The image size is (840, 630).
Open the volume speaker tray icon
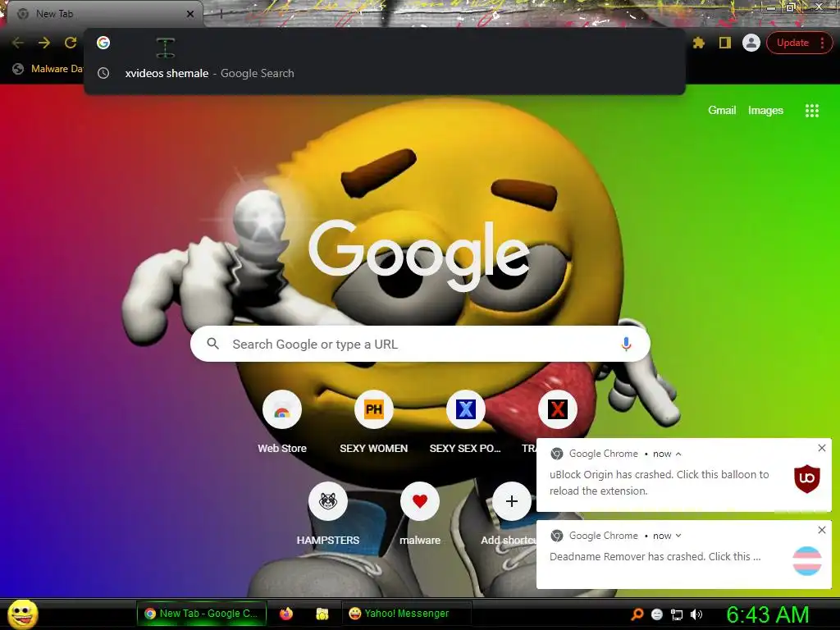pos(696,614)
